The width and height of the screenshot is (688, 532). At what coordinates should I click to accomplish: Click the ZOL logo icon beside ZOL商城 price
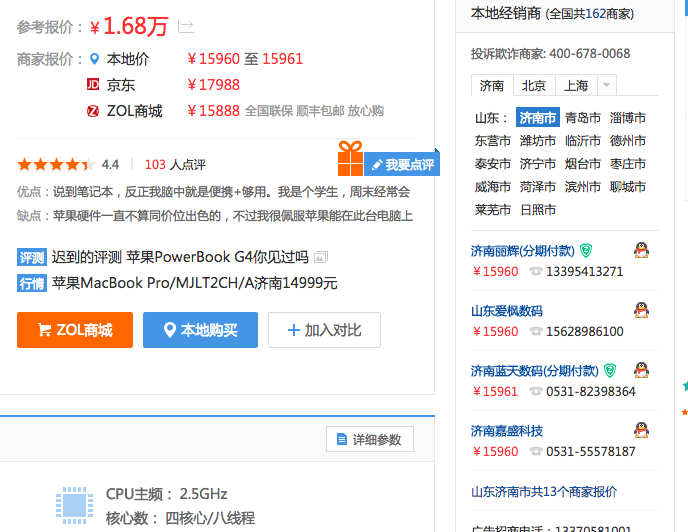click(93, 111)
